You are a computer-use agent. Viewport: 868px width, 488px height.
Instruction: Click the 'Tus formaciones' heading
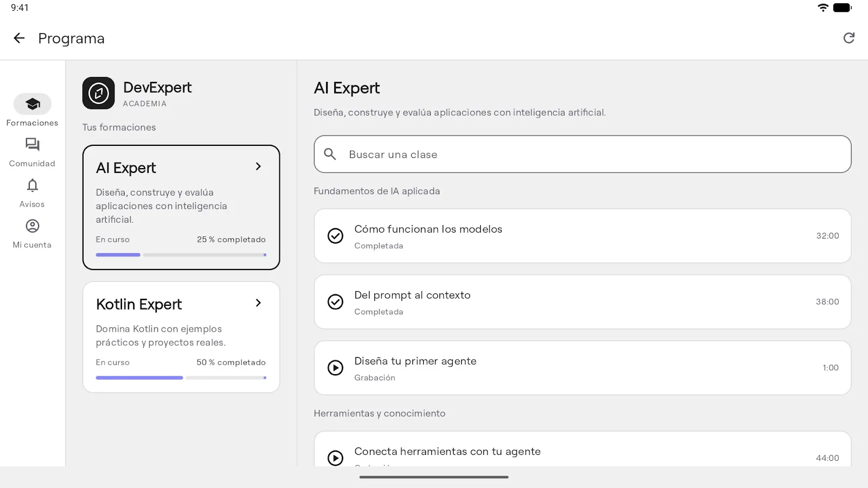pyautogui.click(x=119, y=127)
